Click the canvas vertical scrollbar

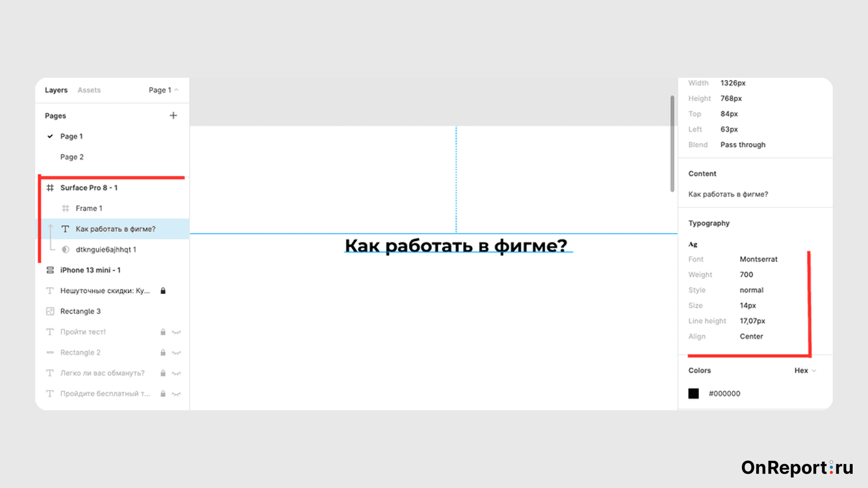coord(672,143)
